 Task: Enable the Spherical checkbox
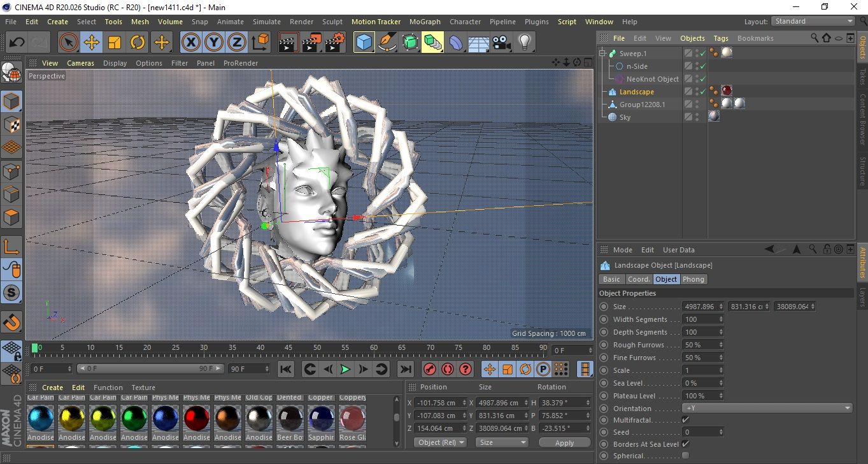point(685,456)
